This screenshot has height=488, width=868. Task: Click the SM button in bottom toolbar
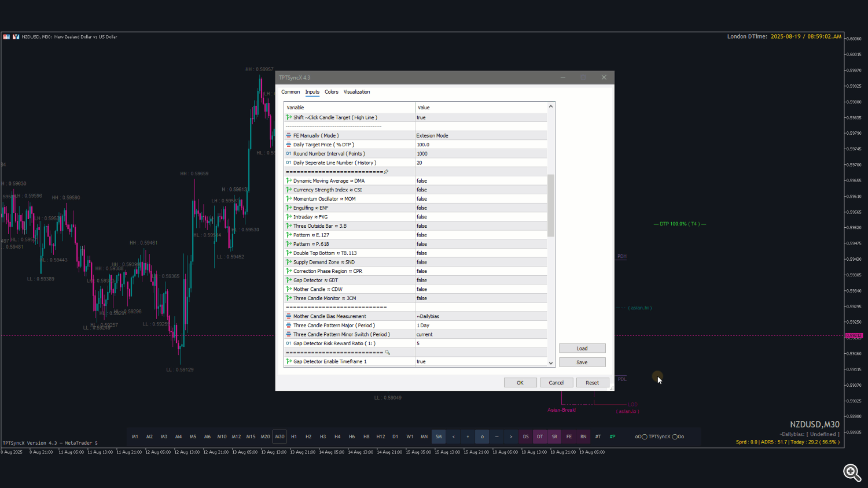coord(439,437)
